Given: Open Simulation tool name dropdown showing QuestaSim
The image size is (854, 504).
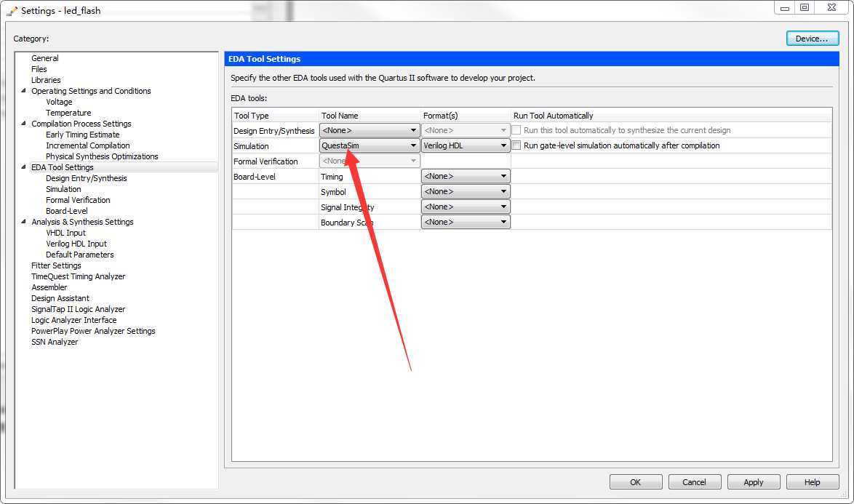Looking at the screenshot, I should point(370,145).
